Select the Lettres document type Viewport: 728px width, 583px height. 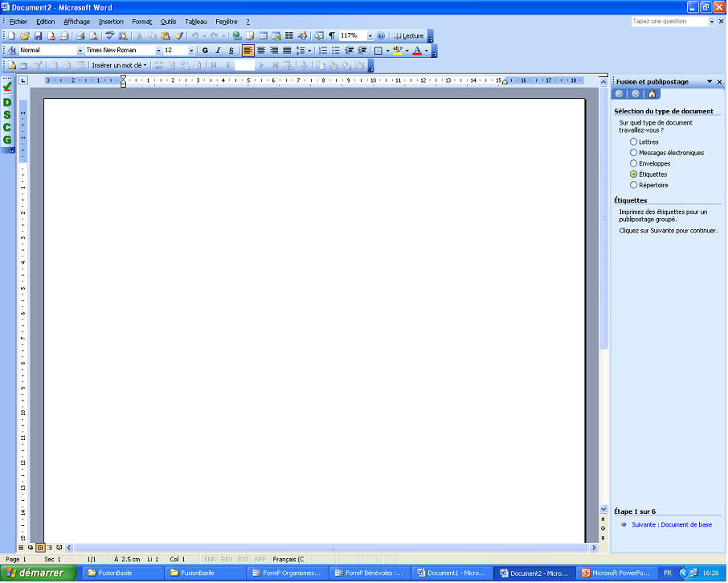[633, 142]
